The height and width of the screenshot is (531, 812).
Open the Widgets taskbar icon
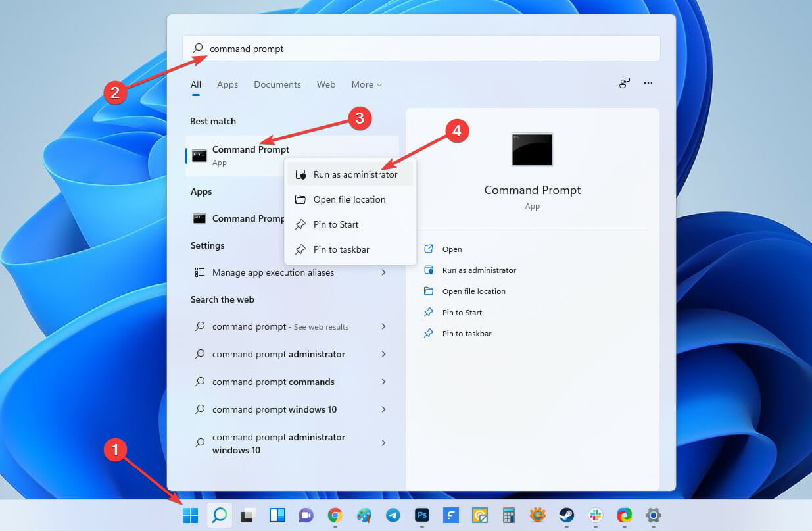277,515
